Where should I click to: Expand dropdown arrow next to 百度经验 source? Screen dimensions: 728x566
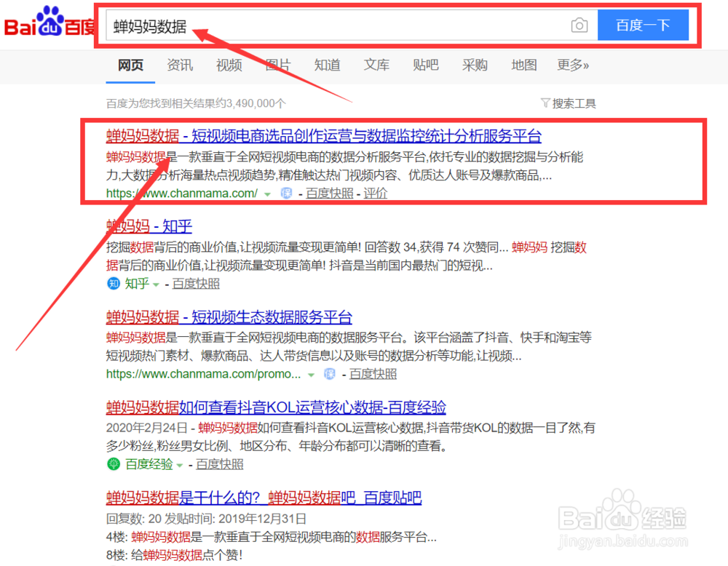[x=180, y=466]
